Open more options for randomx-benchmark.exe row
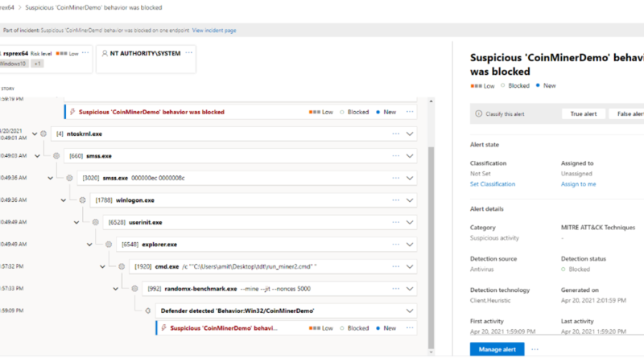This screenshot has height=358, width=644. 395,289
